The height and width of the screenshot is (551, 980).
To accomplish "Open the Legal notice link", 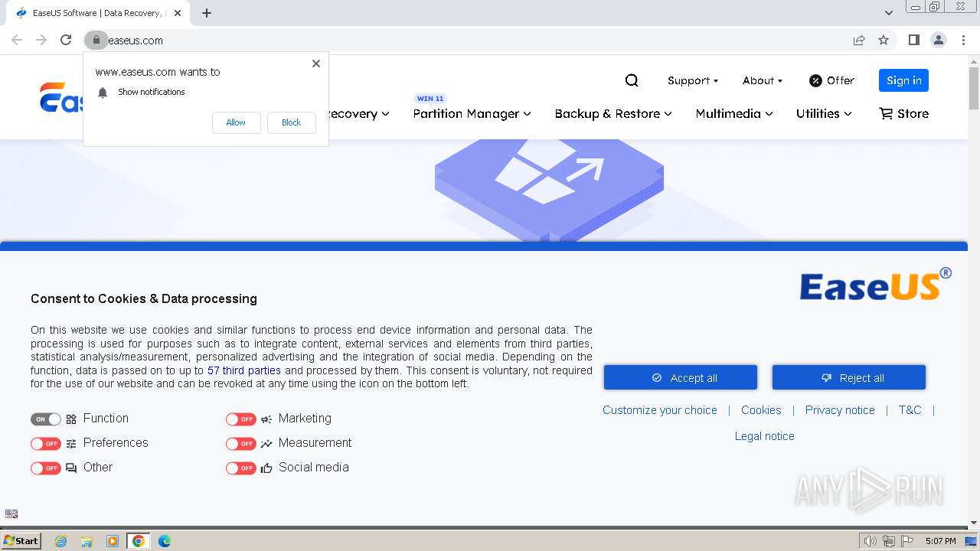I will coord(765,436).
